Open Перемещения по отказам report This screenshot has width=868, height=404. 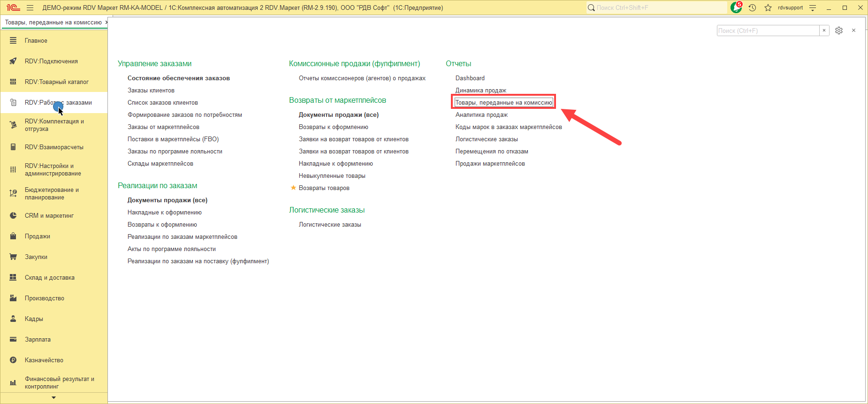[x=492, y=152]
